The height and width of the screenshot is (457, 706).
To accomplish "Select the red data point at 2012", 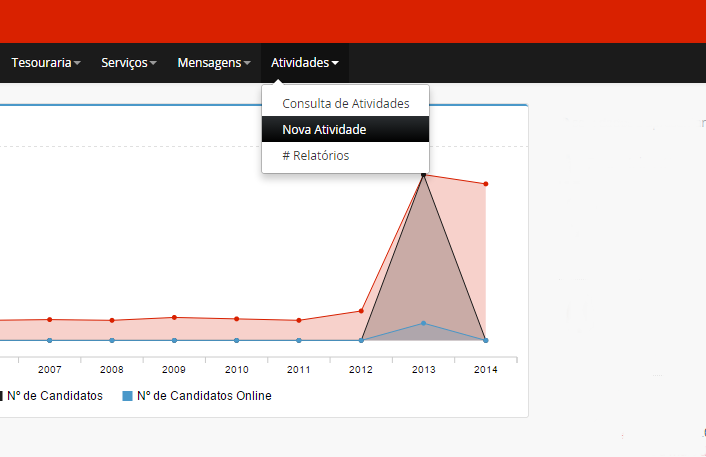I will coord(361,311).
